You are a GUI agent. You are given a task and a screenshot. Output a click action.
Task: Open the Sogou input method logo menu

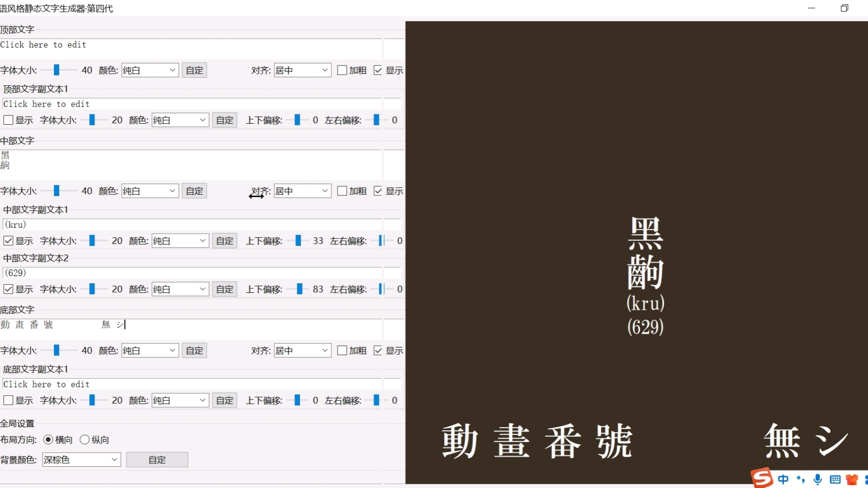click(x=762, y=478)
